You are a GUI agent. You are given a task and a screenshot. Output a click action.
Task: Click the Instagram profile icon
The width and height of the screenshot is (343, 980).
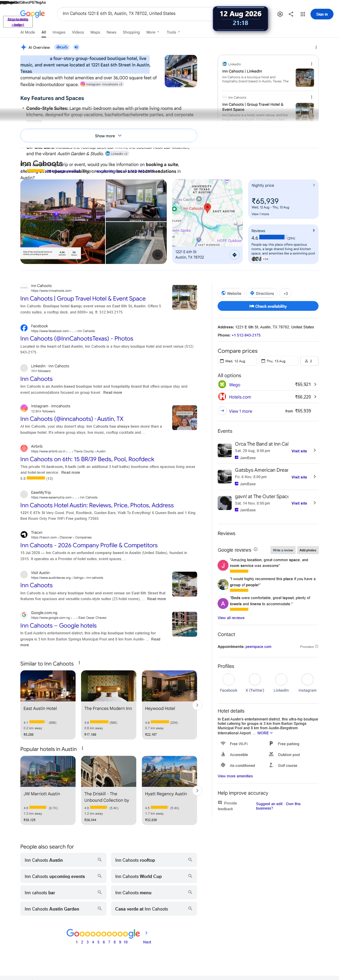click(x=307, y=679)
